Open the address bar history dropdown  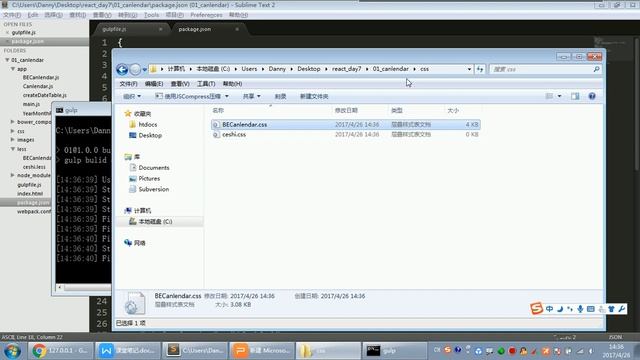(469, 69)
